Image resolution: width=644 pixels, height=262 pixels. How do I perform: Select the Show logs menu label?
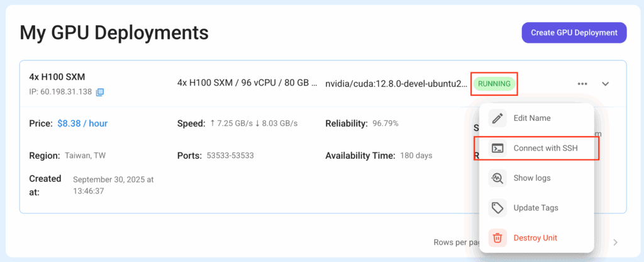532,178
